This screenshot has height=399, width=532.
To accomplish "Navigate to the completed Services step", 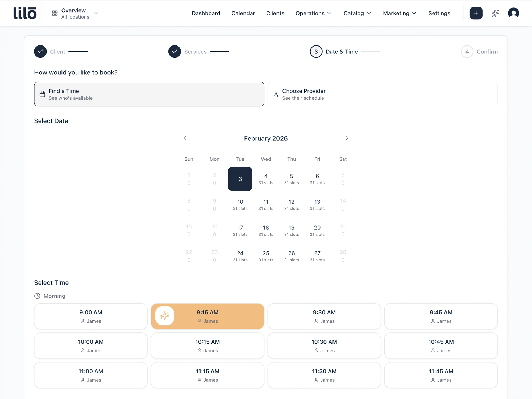I will pos(196,52).
